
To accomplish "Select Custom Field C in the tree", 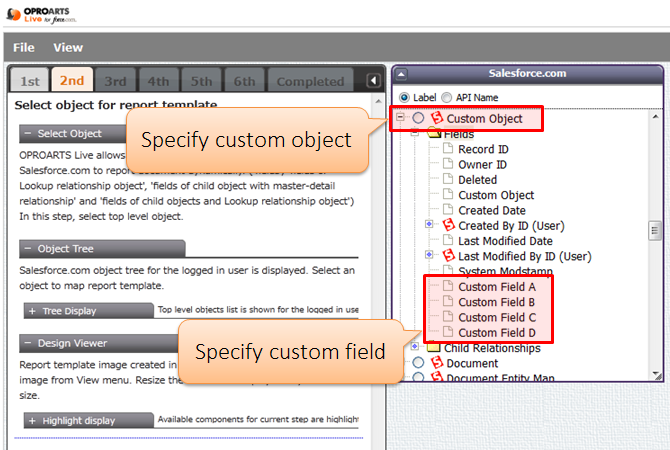I will coord(497,318).
